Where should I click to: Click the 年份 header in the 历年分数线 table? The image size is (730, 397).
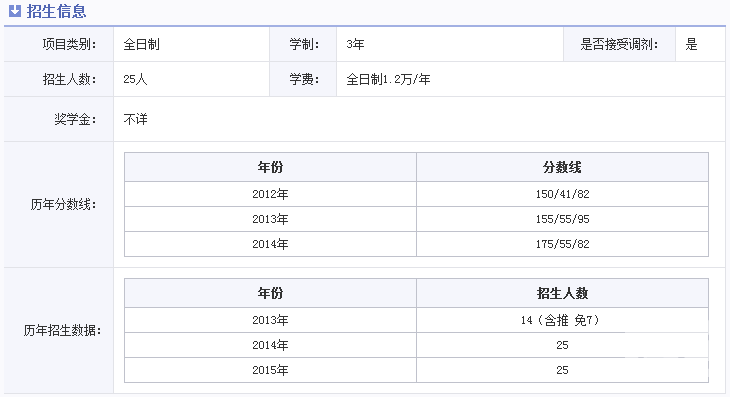coord(270,167)
